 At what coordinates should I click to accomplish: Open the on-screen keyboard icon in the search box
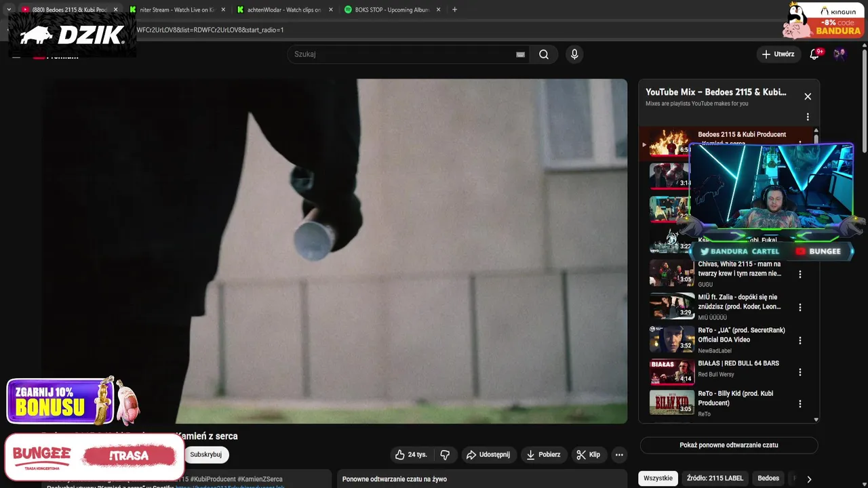(520, 54)
